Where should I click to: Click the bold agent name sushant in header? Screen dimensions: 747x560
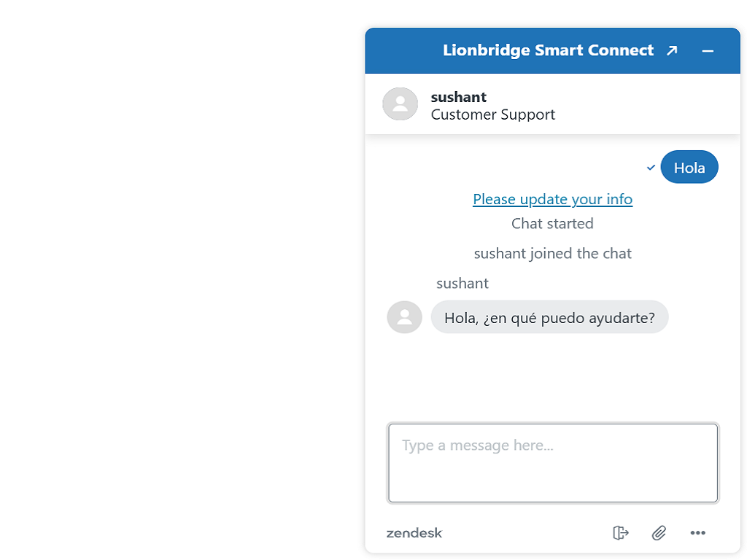pos(458,97)
